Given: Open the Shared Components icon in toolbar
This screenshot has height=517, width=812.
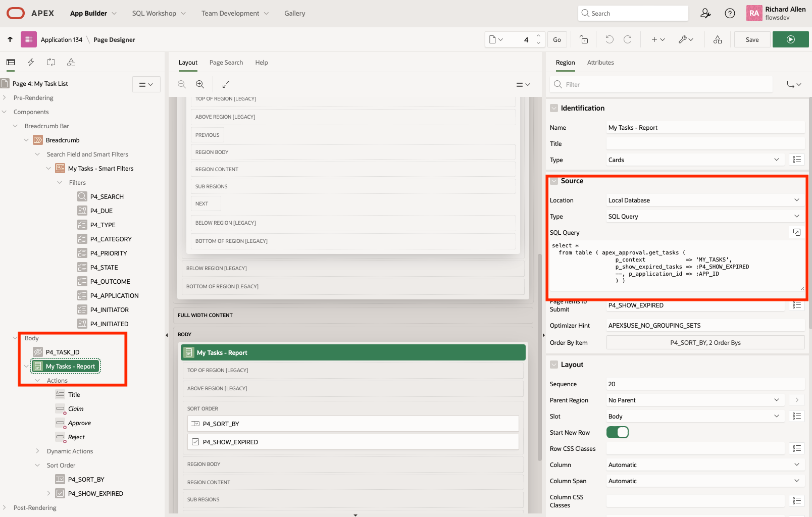Looking at the screenshot, I should tap(718, 39).
